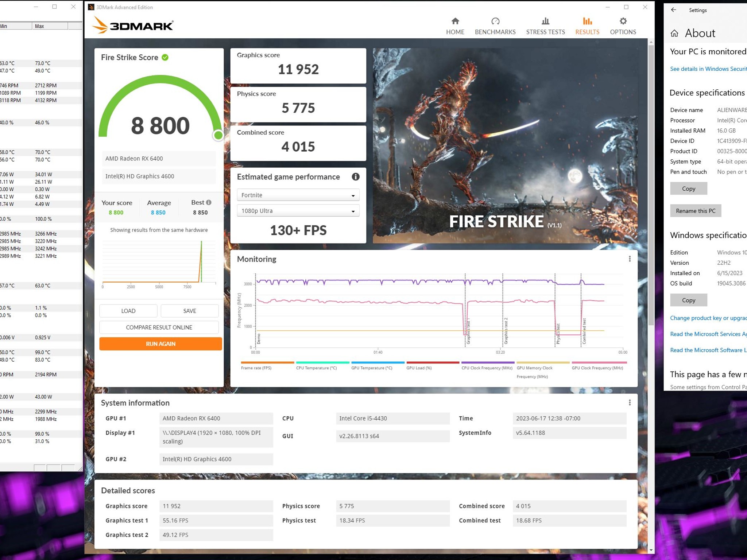Click the Graphics test 1 55.16 FPS value
This screenshot has width=747, height=560.
tap(216, 521)
